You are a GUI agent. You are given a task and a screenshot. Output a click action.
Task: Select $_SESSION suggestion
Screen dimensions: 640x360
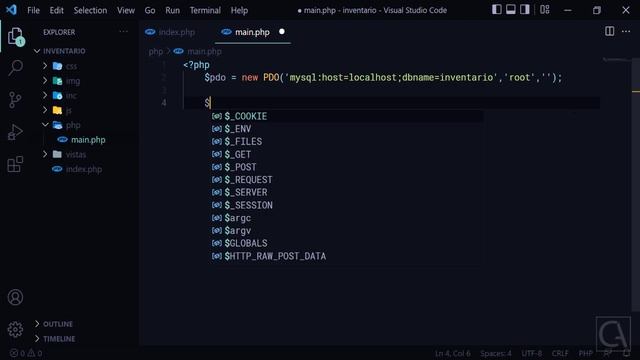point(347,205)
